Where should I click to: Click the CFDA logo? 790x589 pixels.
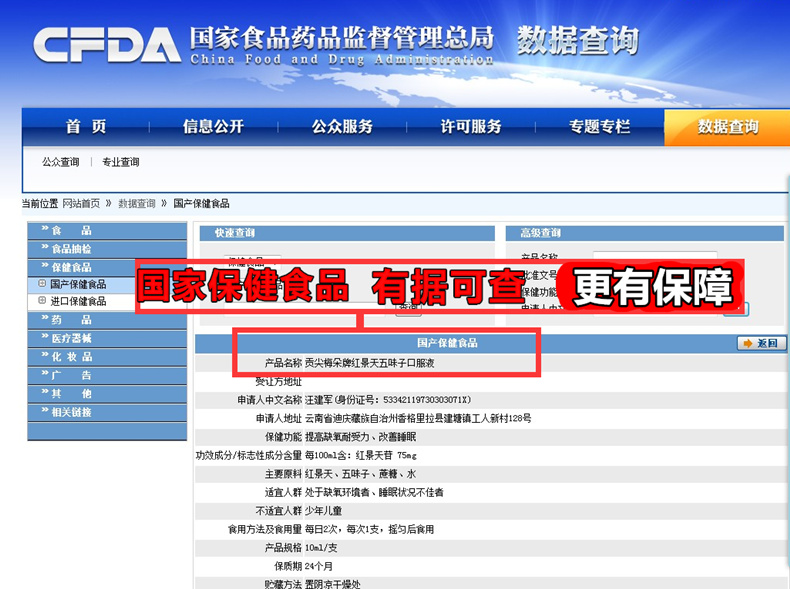click(x=107, y=45)
